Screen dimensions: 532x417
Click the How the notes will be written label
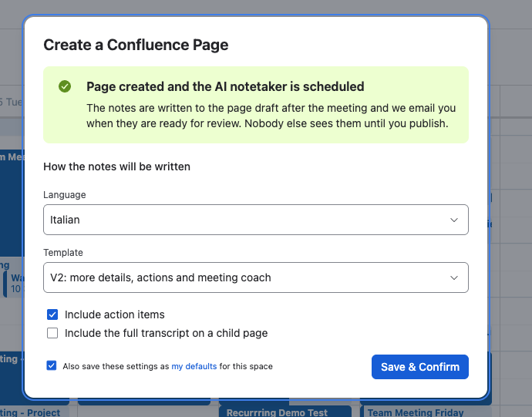pos(116,166)
